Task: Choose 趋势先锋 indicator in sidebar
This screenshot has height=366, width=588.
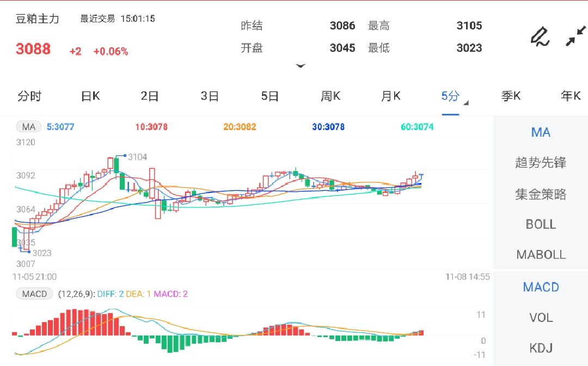Action: click(541, 163)
